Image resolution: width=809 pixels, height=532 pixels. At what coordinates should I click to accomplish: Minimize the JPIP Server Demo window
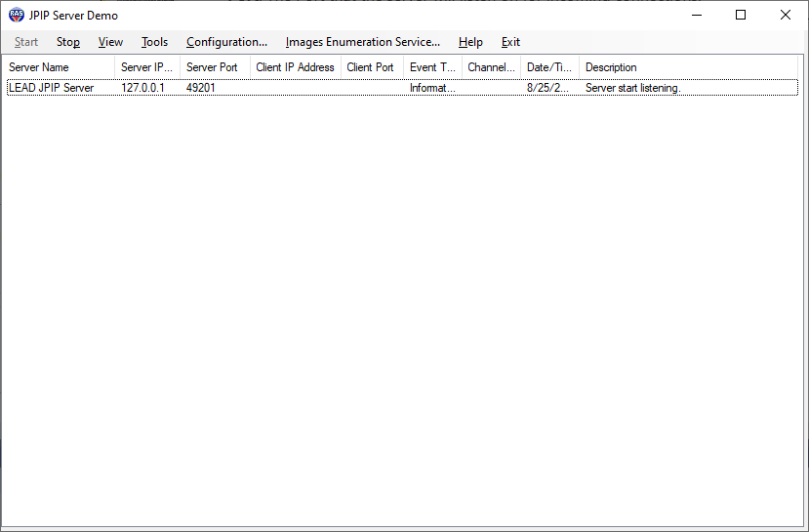697,15
